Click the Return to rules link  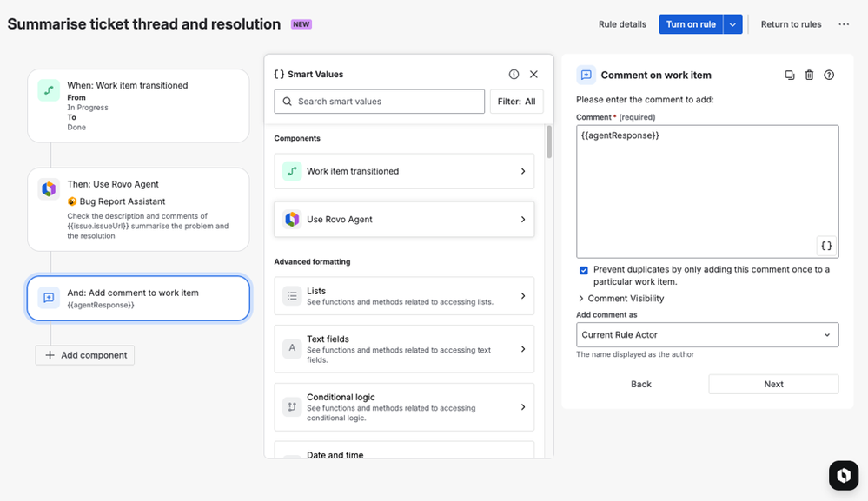[791, 24]
